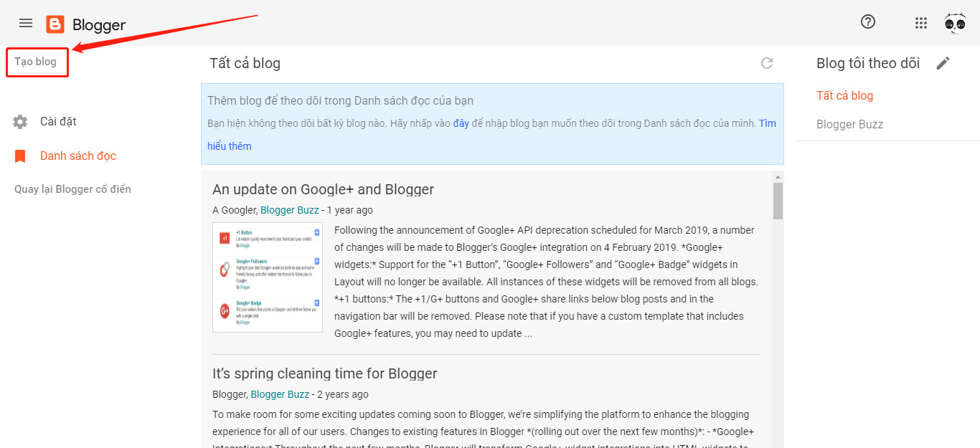Select Tất cả blog in followed blogs panel
Image resolution: width=980 pixels, height=448 pixels.
point(844,96)
